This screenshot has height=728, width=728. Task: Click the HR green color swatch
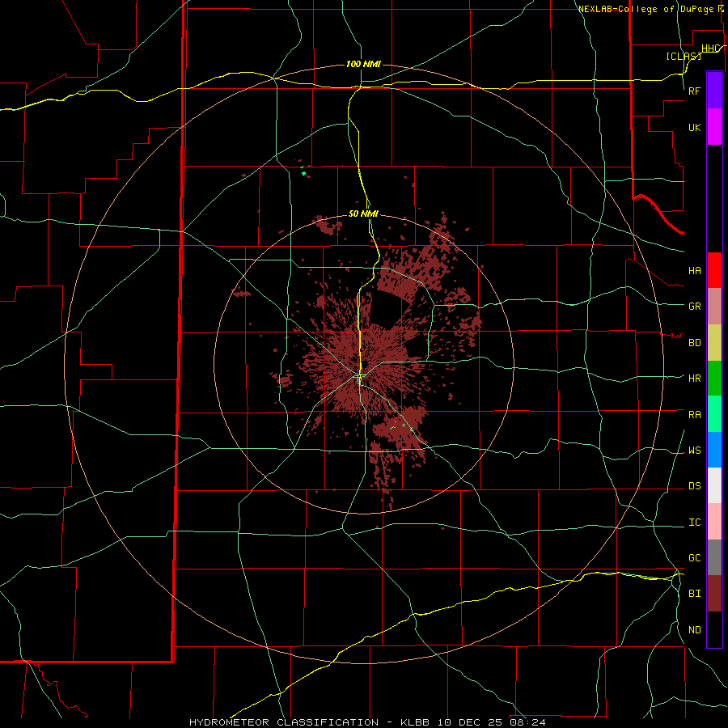click(714, 379)
